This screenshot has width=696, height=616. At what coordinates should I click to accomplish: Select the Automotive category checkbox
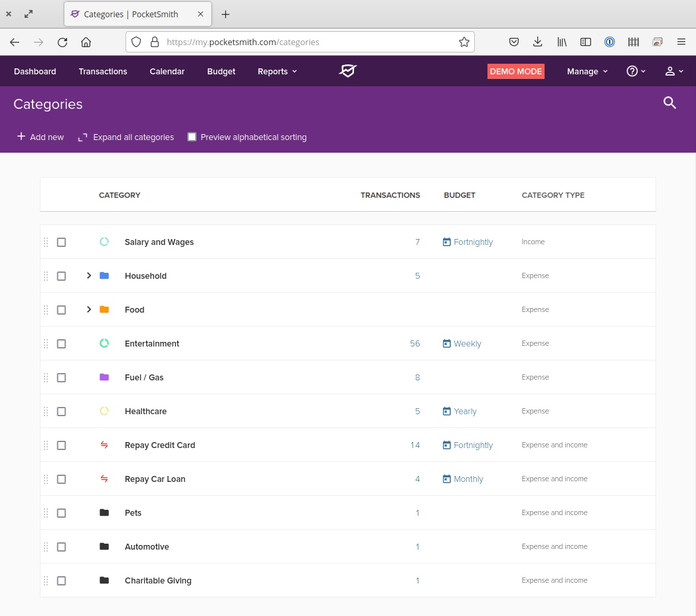click(x=61, y=547)
